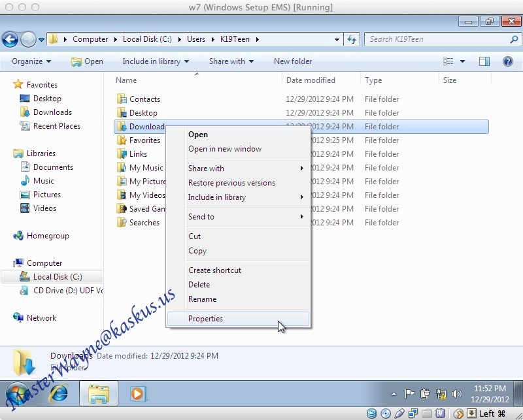Select Pictures library in sidebar

[41, 195]
